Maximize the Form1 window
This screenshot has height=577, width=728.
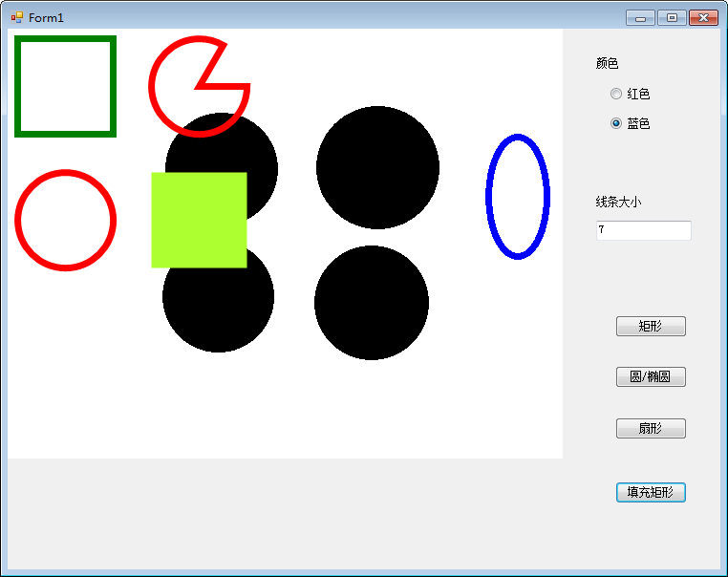point(672,17)
